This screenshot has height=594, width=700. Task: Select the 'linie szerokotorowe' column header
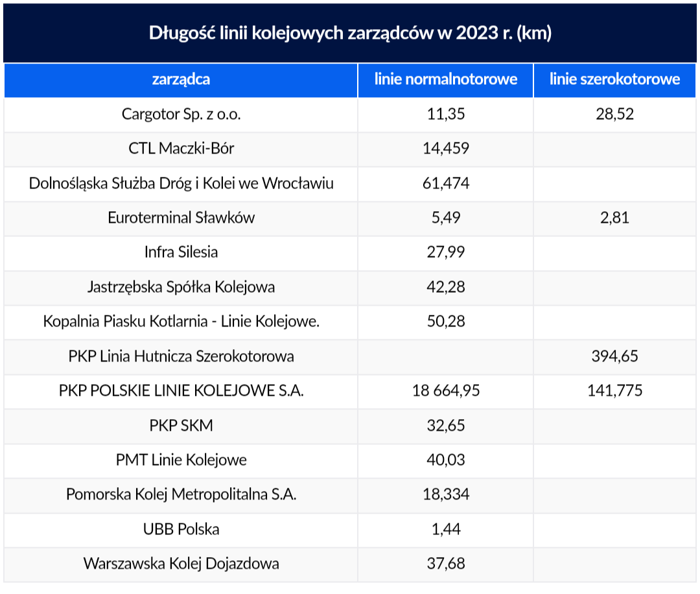coord(614,80)
